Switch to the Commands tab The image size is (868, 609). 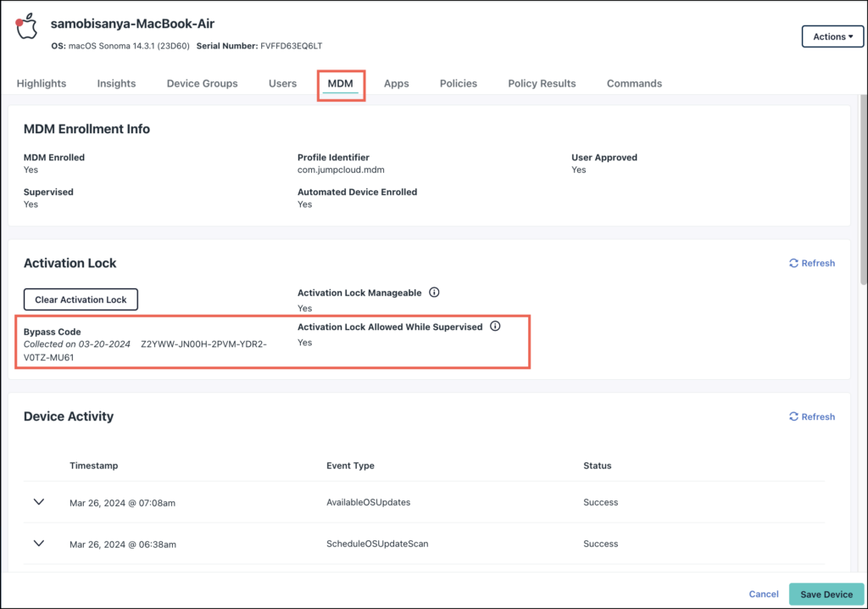[634, 83]
